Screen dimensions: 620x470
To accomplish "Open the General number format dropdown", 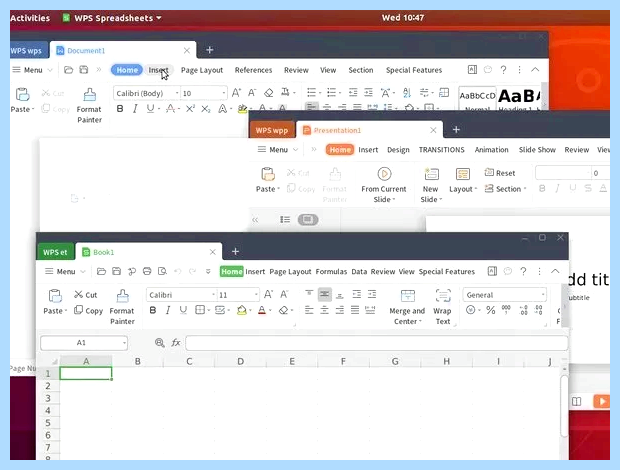I will (543, 295).
